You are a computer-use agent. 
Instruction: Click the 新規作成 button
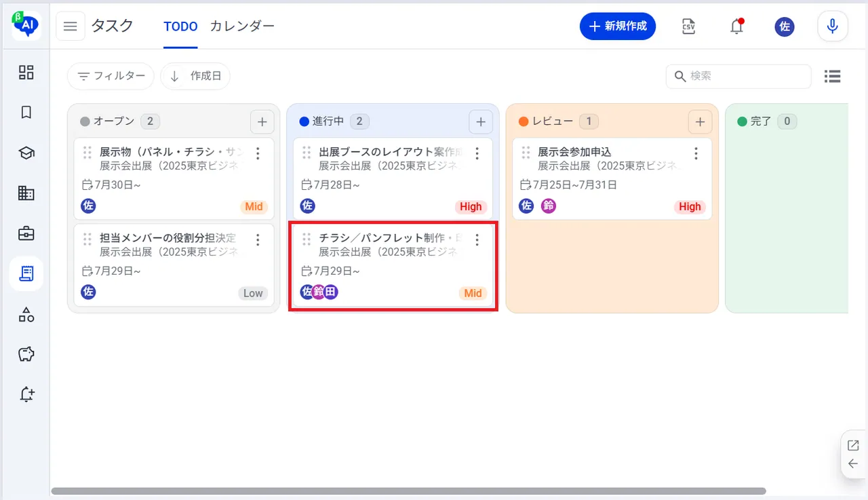click(x=618, y=26)
